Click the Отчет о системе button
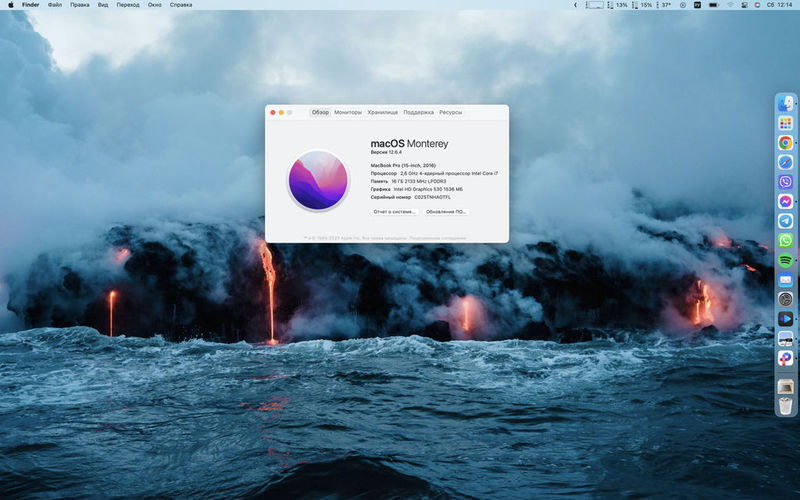Viewport: 800px width, 500px height. point(394,212)
